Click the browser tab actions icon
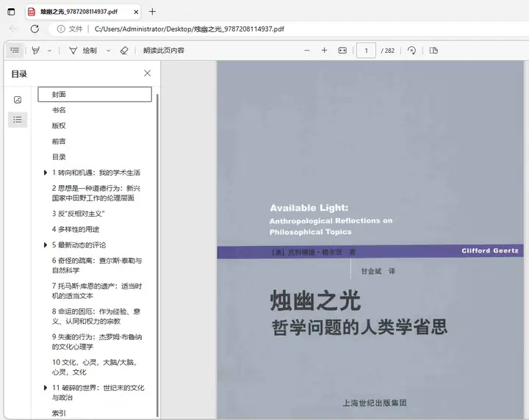529x420 pixels. pos(11,12)
